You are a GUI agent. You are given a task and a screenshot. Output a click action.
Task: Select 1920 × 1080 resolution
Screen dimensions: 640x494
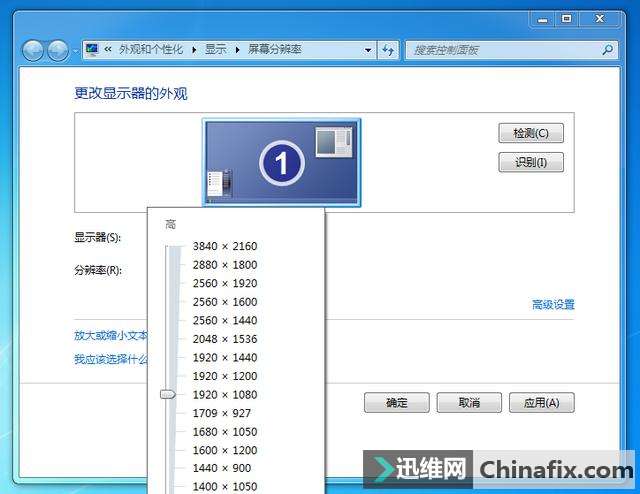point(225,395)
